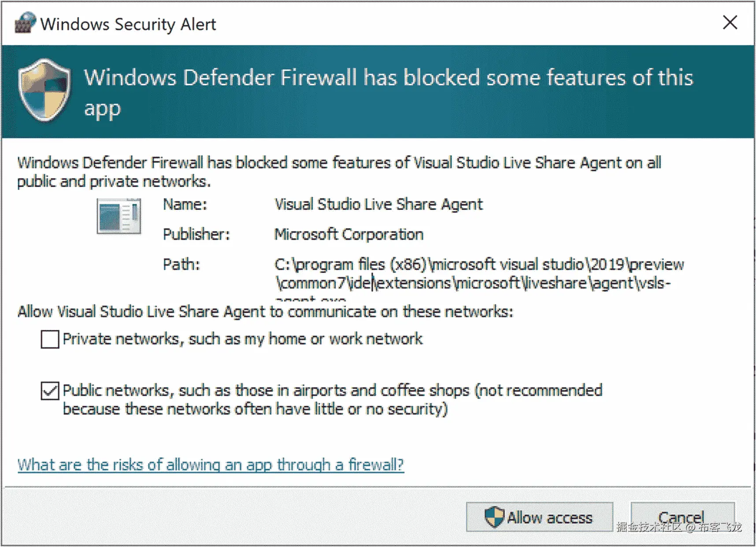756x547 pixels.
Task: Close the Windows Security Alert window
Action: coord(730,22)
